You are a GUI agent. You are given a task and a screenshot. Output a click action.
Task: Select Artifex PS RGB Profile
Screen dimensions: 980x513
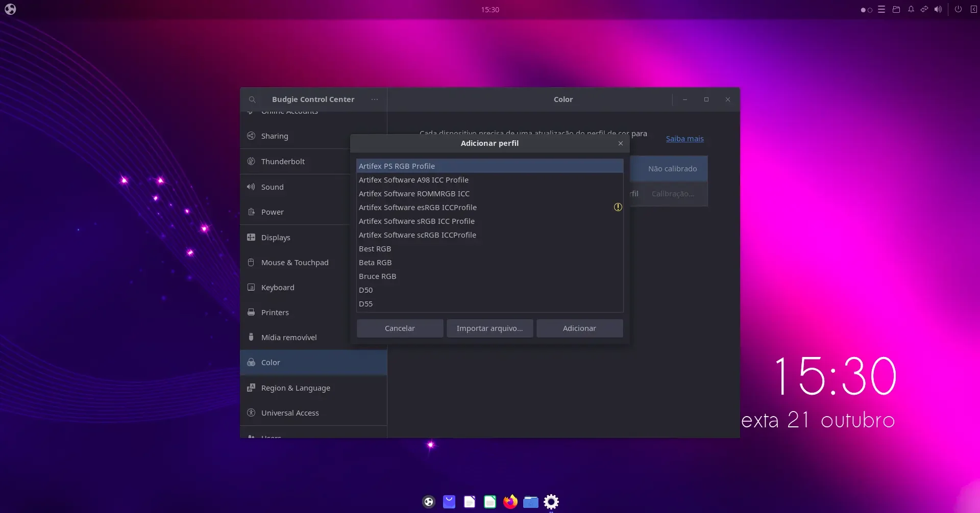point(489,166)
